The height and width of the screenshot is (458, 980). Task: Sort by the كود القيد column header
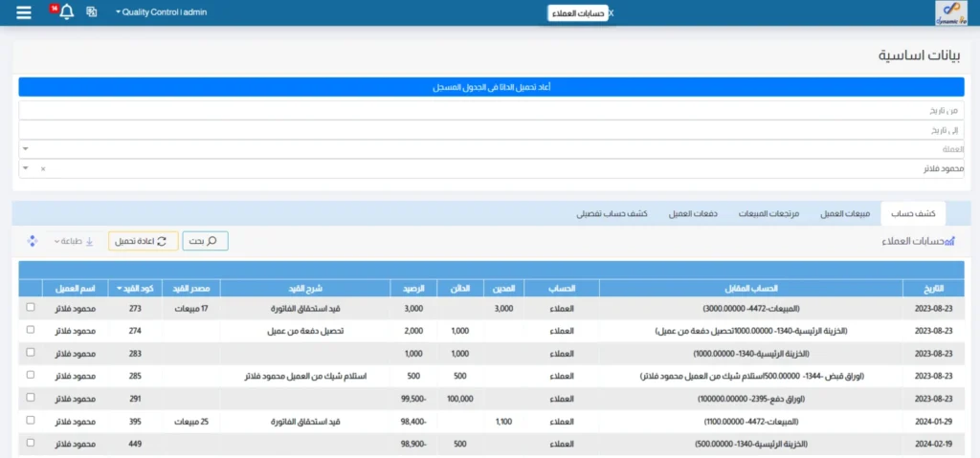(134, 288)
